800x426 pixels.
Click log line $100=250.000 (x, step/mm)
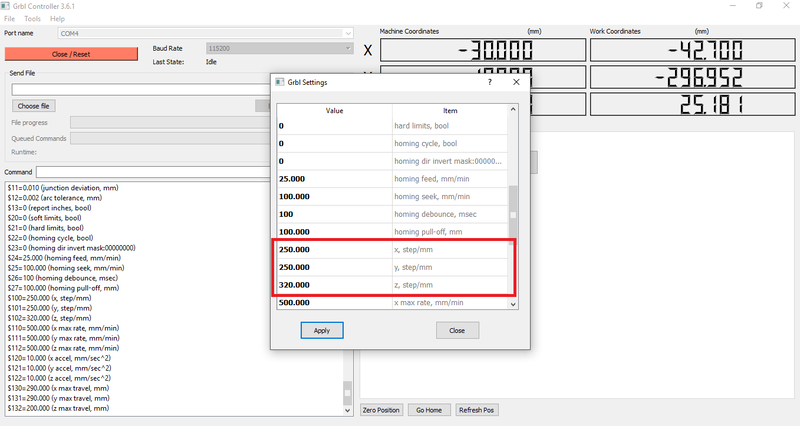[x=49, y=298]
